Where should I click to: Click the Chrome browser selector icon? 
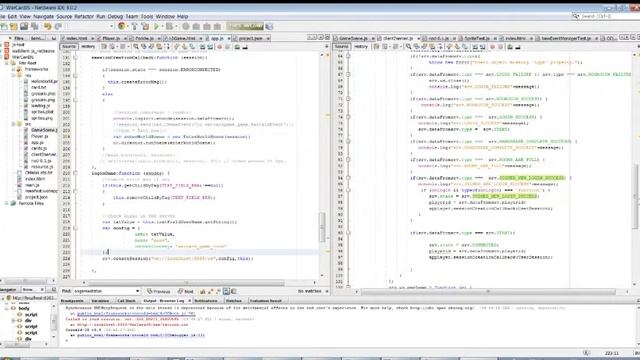(x=121, y=27)
